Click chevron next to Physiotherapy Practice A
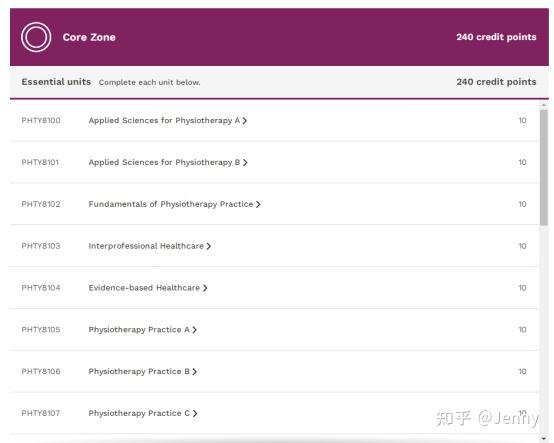554x443 pixels. 194,330
